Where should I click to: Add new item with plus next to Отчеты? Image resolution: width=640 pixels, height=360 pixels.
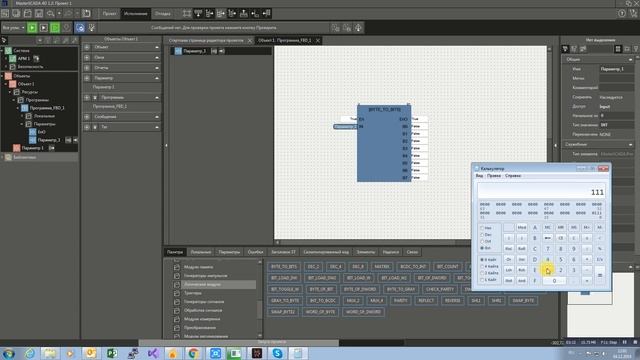click(x=87, y=68)
